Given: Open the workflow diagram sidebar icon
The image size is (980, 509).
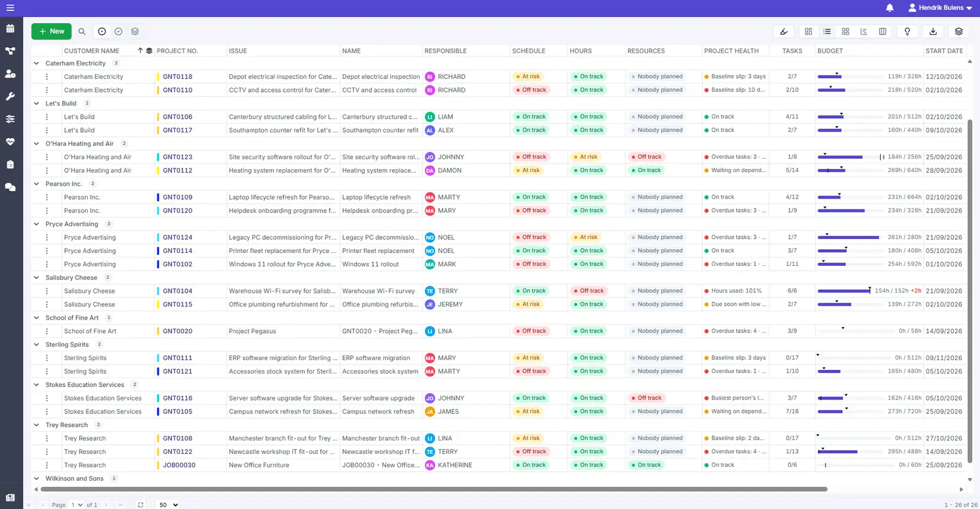Looking at the screenshot, I should pyautogui.click(x=10, y=51).
